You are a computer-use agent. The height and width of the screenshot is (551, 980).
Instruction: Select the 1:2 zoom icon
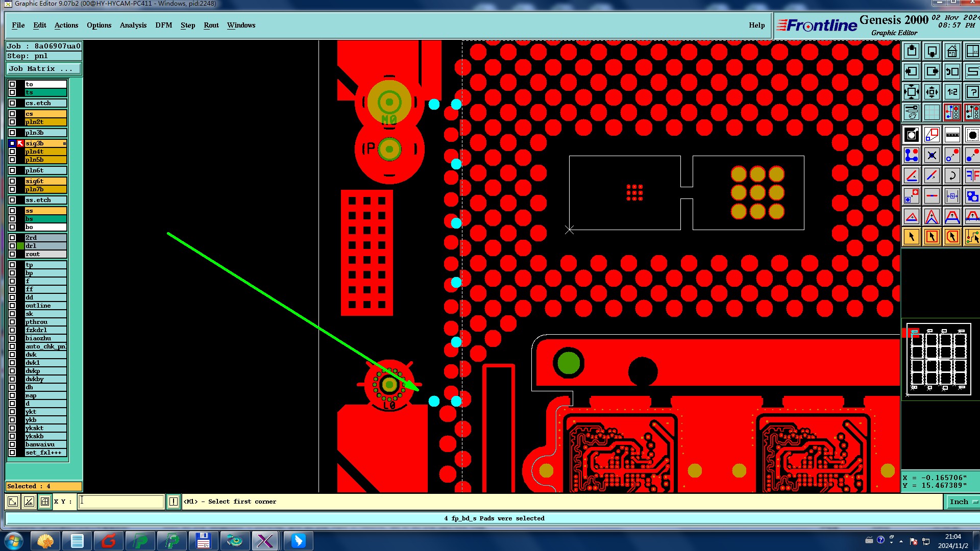click(952, 92)
